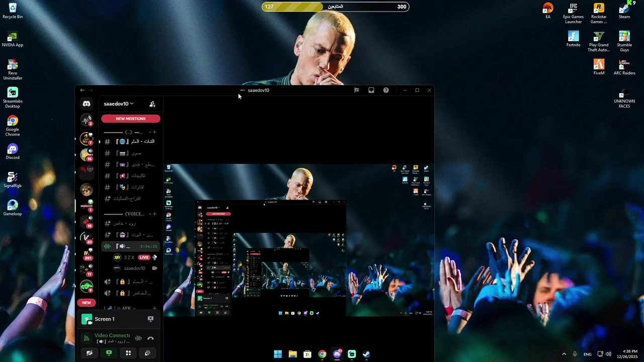Open the FiveM desktop shortcut

click(x=599, y=67)
